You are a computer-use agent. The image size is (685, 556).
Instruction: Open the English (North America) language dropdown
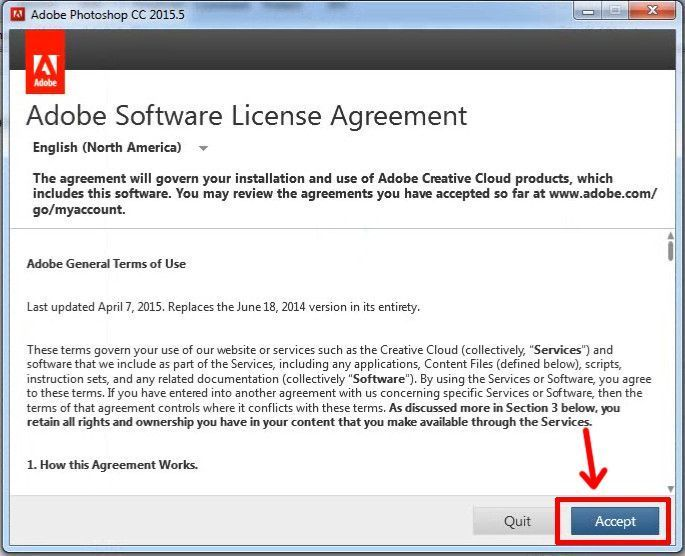(108, 148)
